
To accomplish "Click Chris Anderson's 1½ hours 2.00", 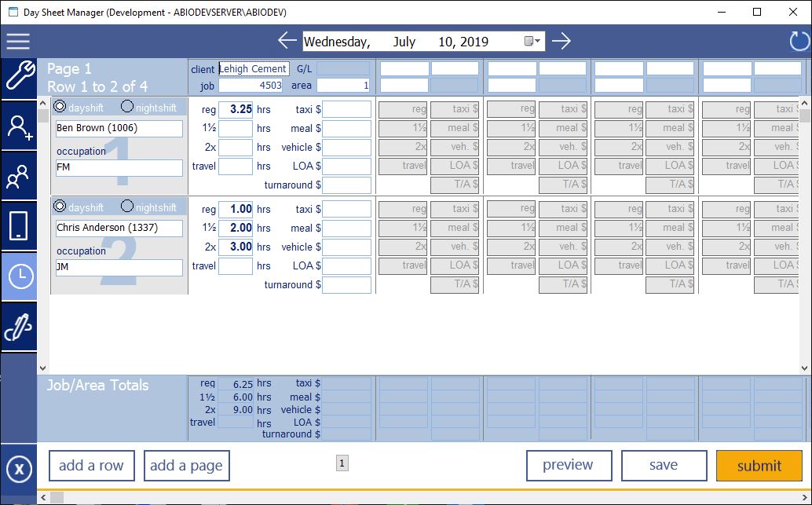I will tap(236, 228).
